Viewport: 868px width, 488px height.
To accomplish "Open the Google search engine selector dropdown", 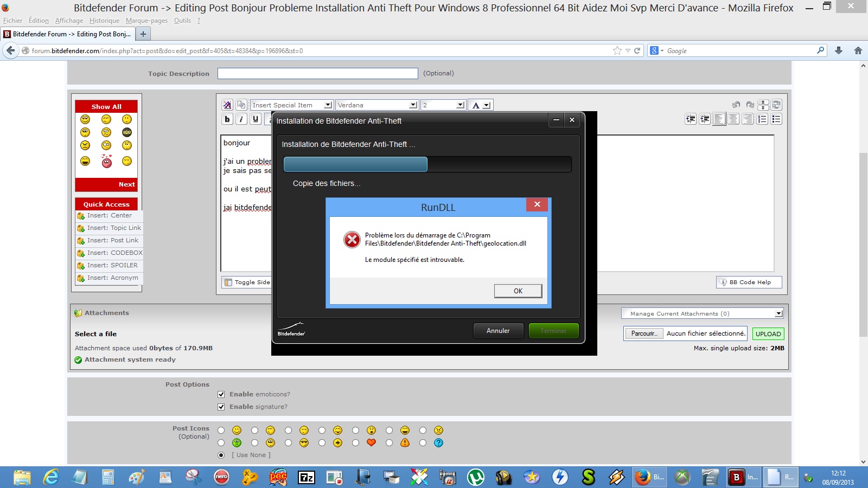I will [656, 50].
